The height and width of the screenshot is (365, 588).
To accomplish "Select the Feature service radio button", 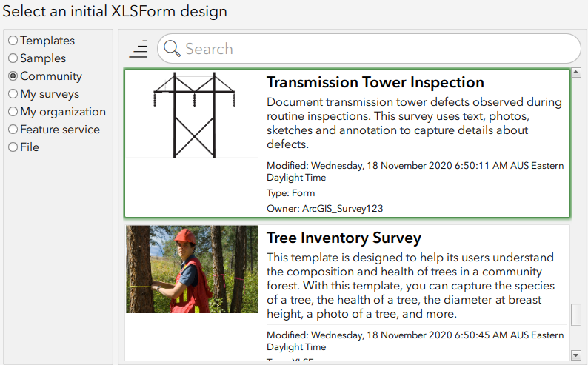I will coord(13,130).
